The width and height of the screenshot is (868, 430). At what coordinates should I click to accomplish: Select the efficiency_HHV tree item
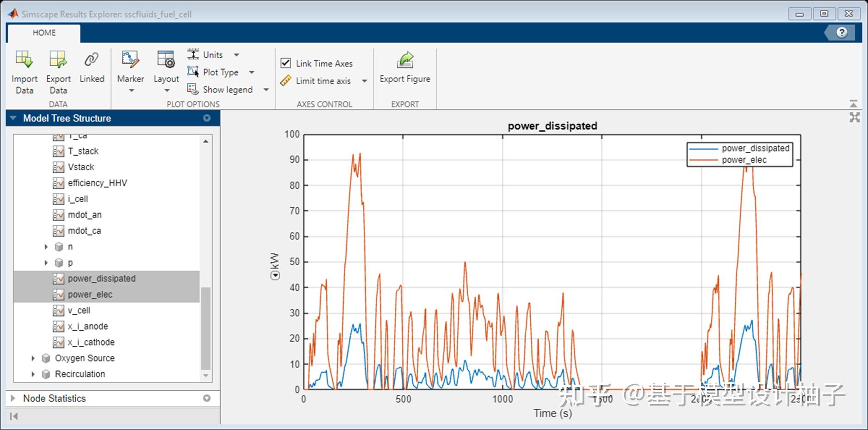97,183
